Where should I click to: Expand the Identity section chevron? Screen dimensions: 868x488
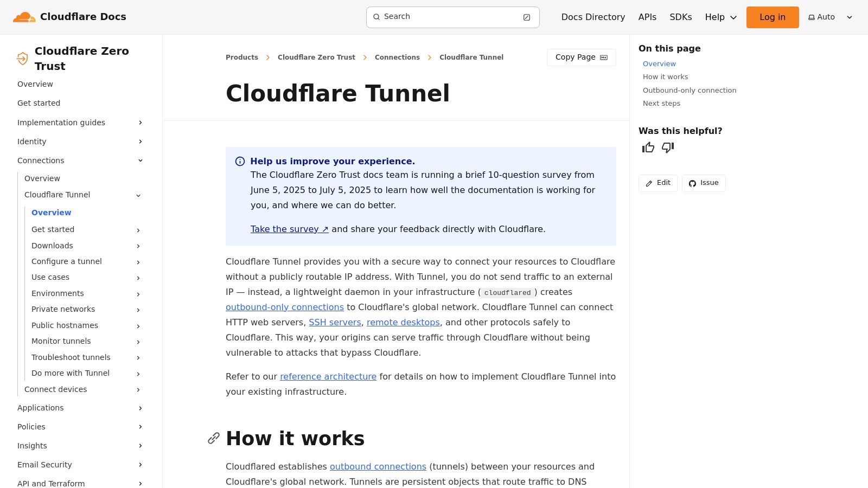[x=141, y=142]
